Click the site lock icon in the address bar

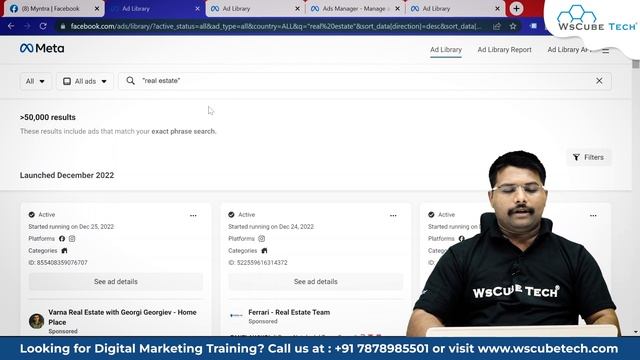[x=62, y=27]
